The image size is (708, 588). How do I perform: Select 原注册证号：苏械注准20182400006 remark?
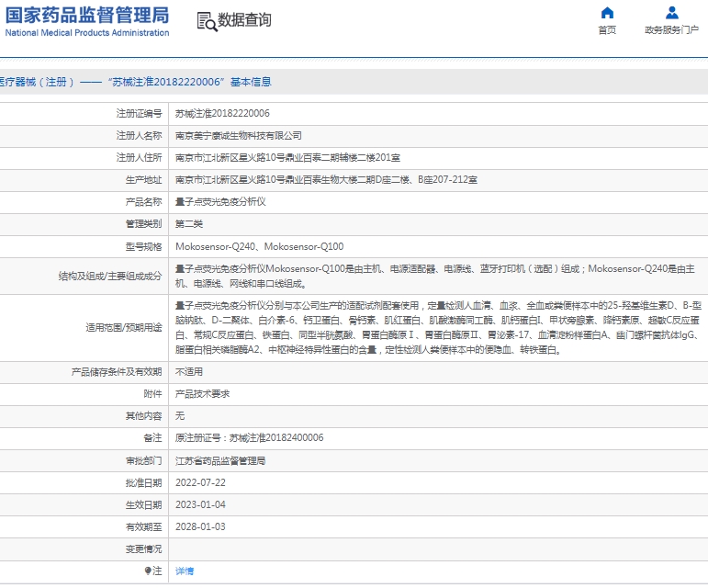coord(249,437)
